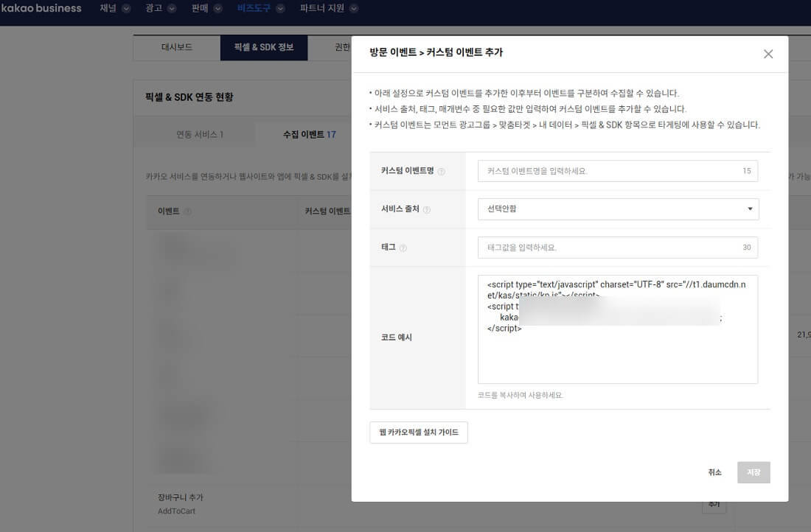Expand the 채널 chevron arrow
The image size is (811, 532).
tap(125, 9)
